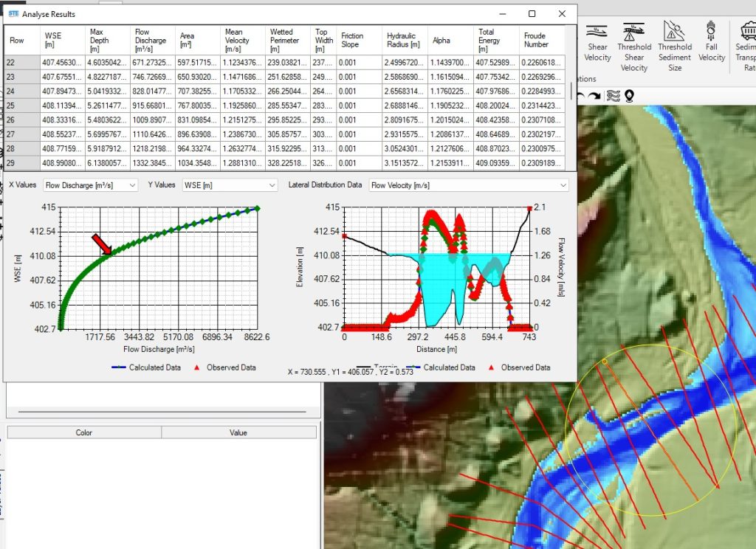Expand the X Values dropdown
The width and height of the screenshot is (756, 549).
click(x=90, y=185)
